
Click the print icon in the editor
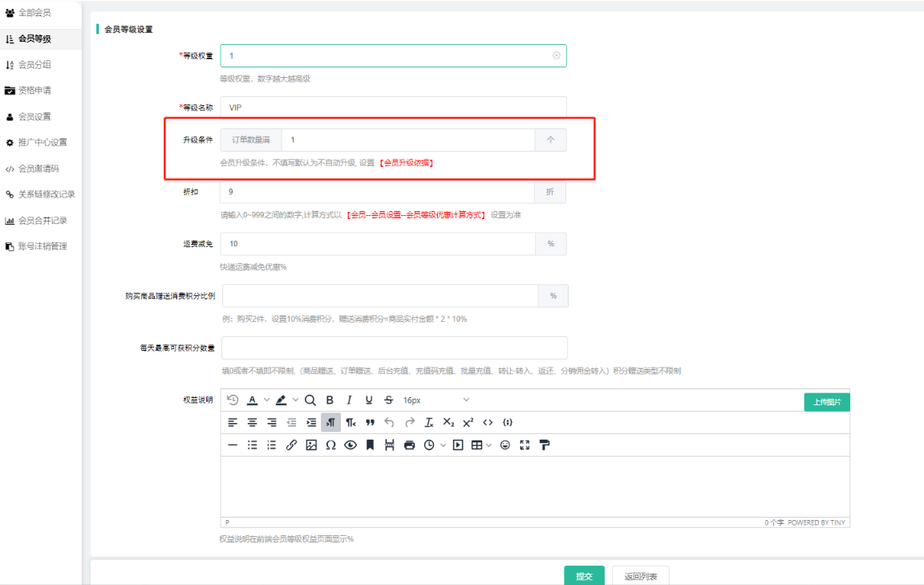point(410,445)
